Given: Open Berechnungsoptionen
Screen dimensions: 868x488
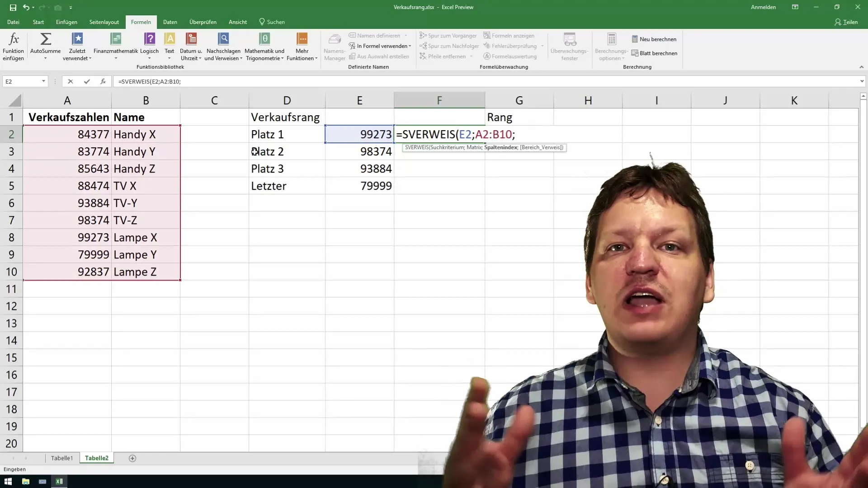Looking at the screenshot, I should [x=611, y=46].
